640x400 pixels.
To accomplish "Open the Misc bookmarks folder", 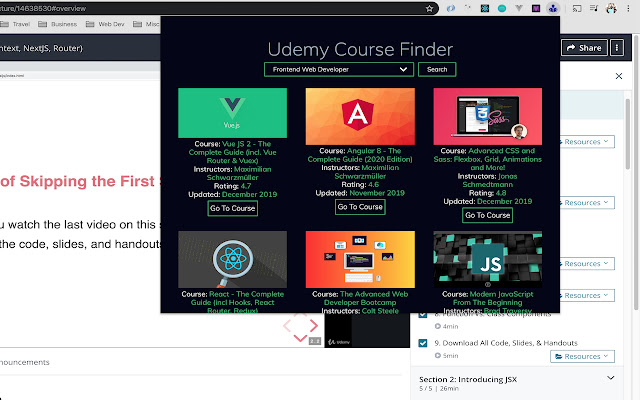I will pyautogui.click(x=146, y=24).
